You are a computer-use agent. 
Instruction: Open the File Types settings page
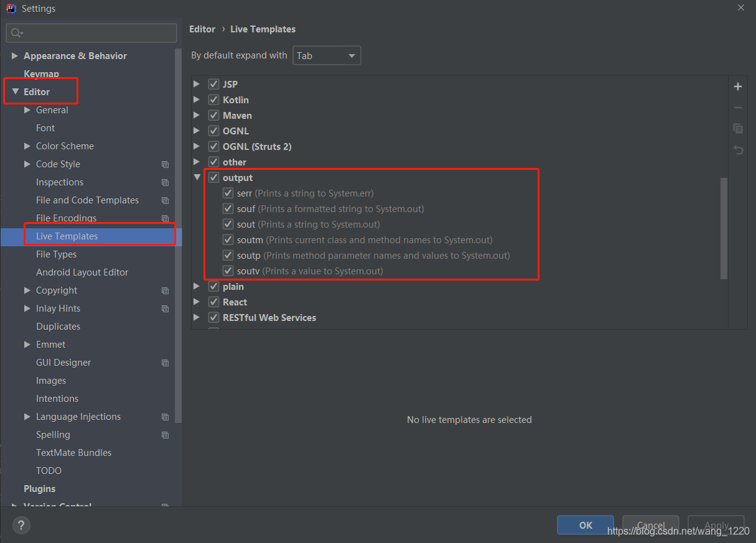(56, 254)
